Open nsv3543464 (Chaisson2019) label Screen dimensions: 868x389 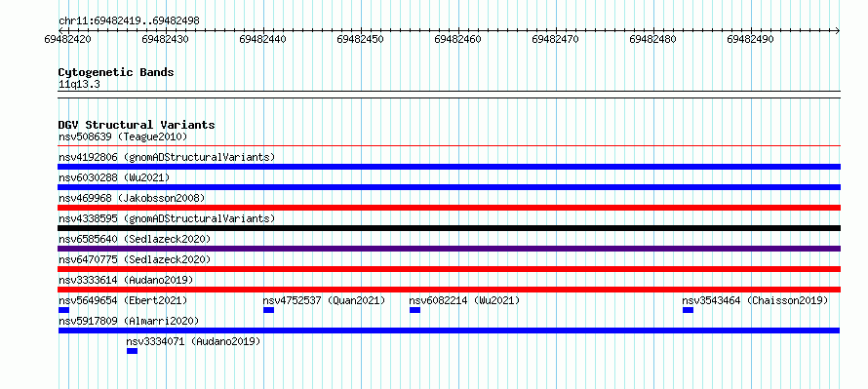click(x=755, y=300)
